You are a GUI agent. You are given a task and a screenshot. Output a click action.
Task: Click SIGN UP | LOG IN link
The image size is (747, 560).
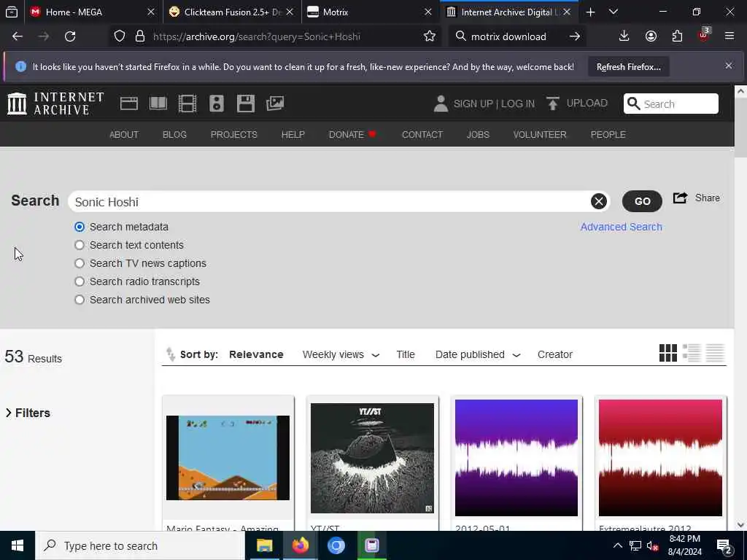494,104
